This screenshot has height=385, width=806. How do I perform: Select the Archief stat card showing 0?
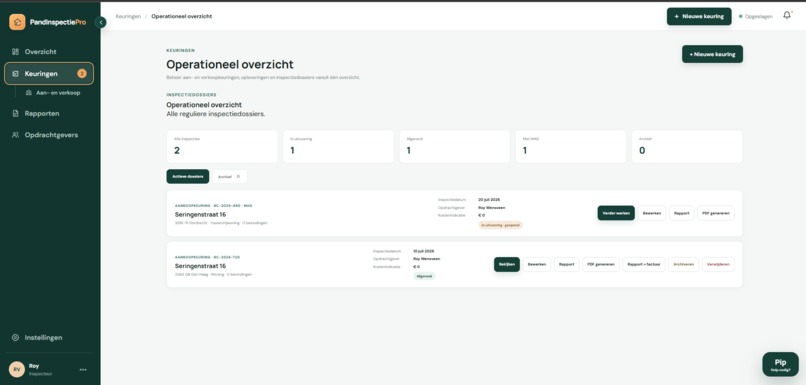click(687, 146)
